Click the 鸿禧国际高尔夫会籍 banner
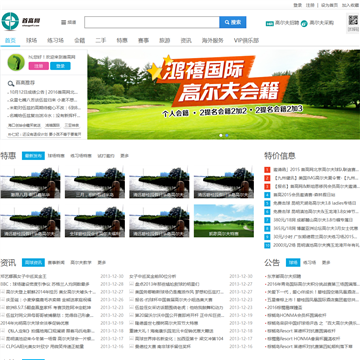Screen dimensions: 360x360 (224, 95)
